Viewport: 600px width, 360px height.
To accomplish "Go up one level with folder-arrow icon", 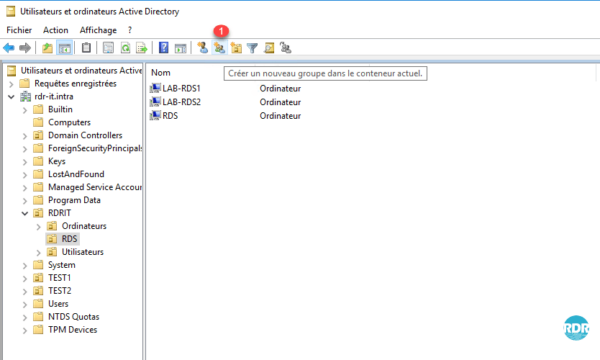I will point(47,48).
